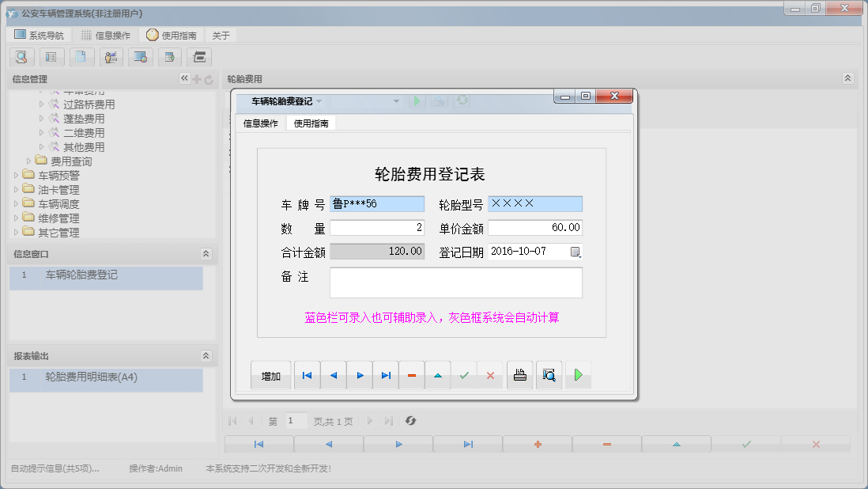Jump to the last record with the end arrow

386,374
